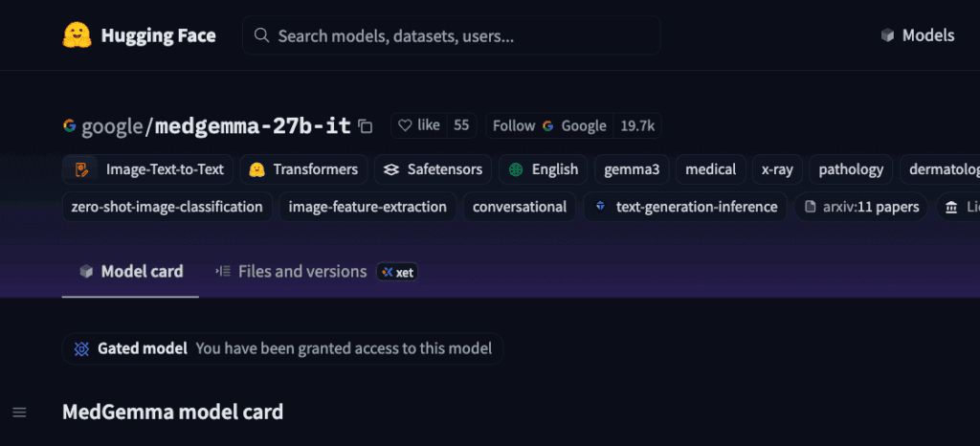Click the Files and versions list icon
The width and height of the screenshot is (980, 446).
(223, 271)
